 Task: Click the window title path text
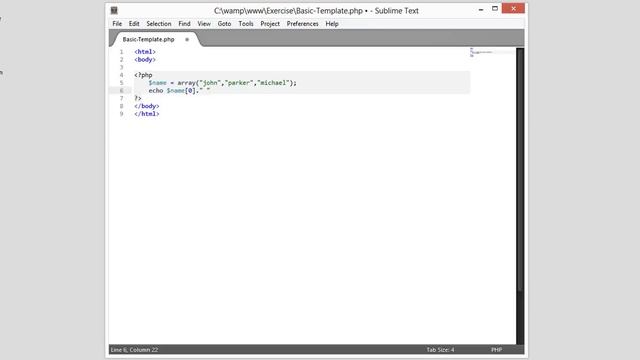point(316,11)
